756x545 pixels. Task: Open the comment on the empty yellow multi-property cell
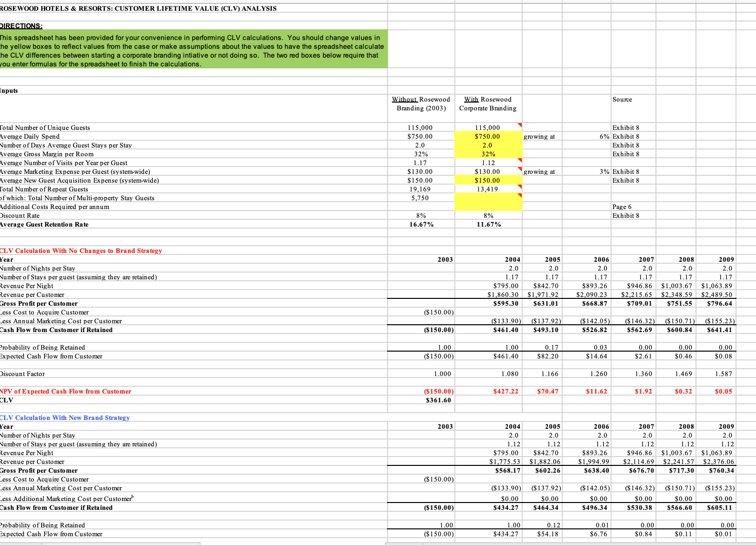pos(520,196)
